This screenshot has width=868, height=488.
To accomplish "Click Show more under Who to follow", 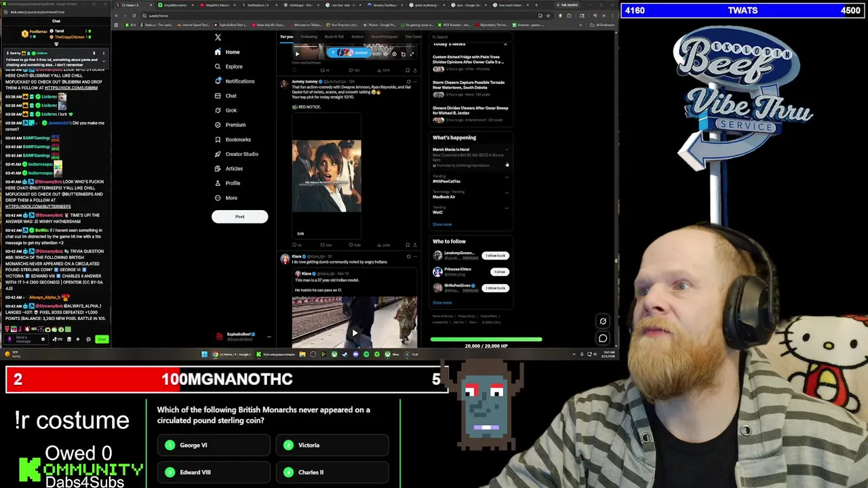I will (442, 303).
